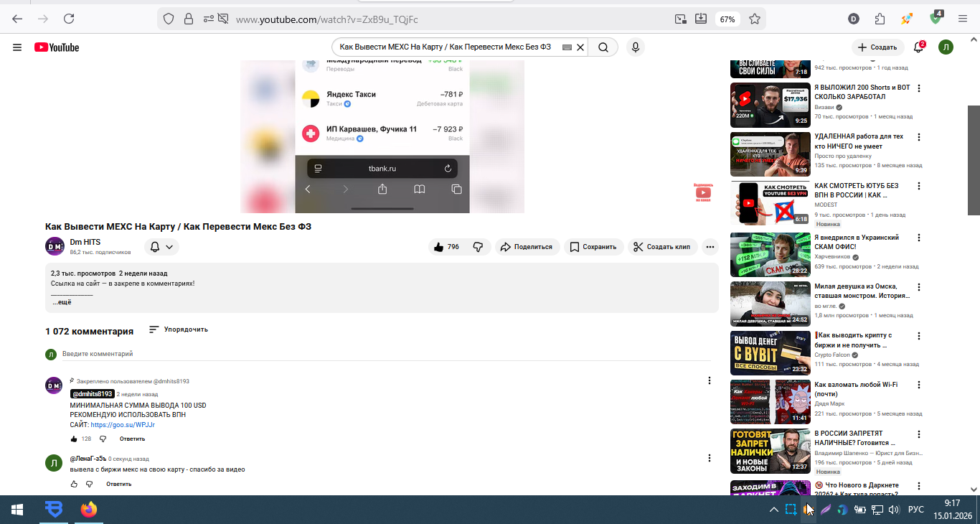Open the account avatar menu in YouTube header
980x524 pixels.
(946, 47)
